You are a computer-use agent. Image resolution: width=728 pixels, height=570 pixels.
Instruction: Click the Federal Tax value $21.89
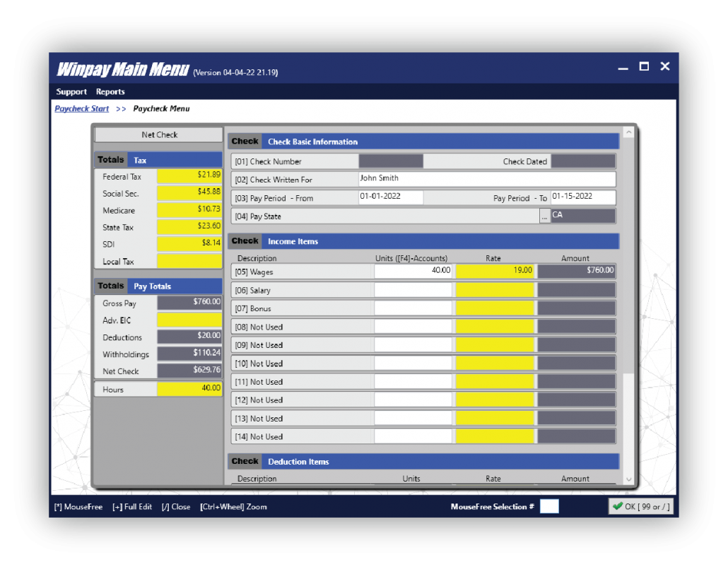tap(189, 176)
